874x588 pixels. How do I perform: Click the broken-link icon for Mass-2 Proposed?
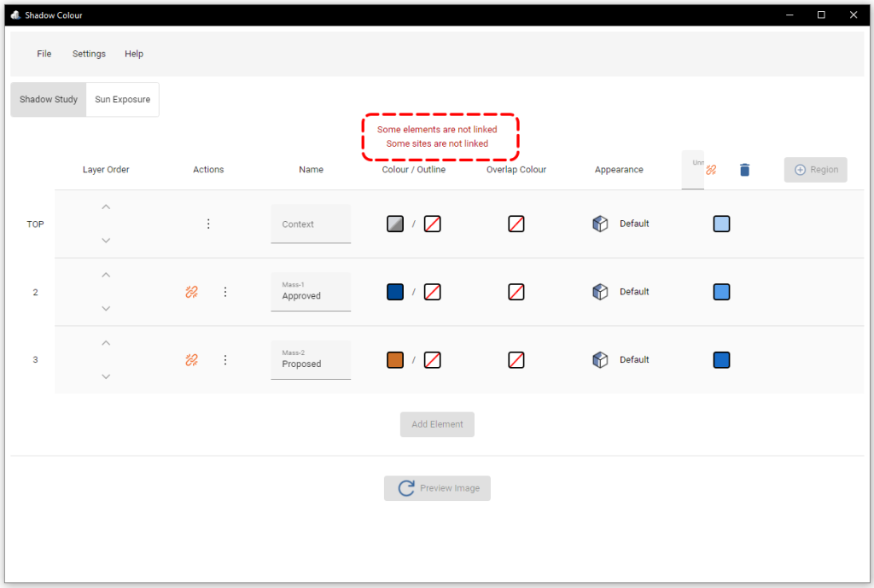pos(191,359)
